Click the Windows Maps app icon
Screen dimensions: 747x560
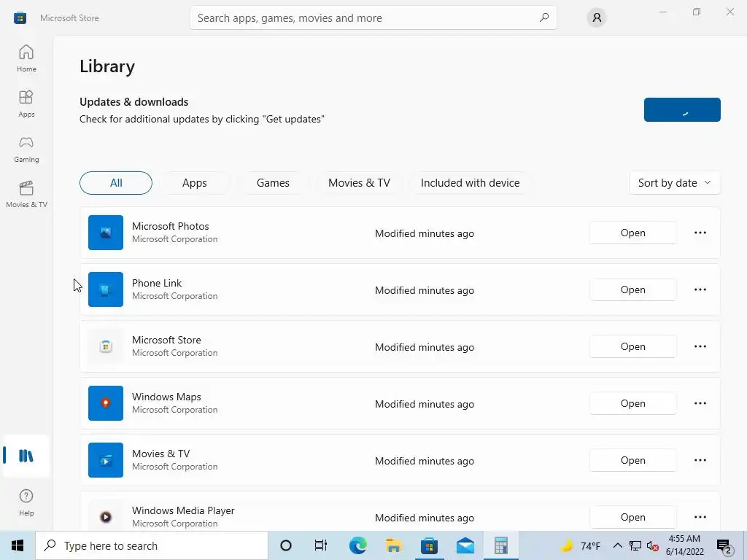(106, 403)
